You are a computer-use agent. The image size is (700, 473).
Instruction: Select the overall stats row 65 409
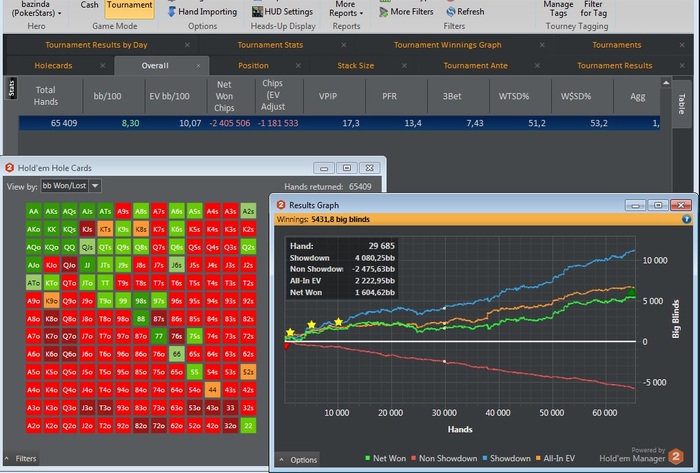pos(339,123)
